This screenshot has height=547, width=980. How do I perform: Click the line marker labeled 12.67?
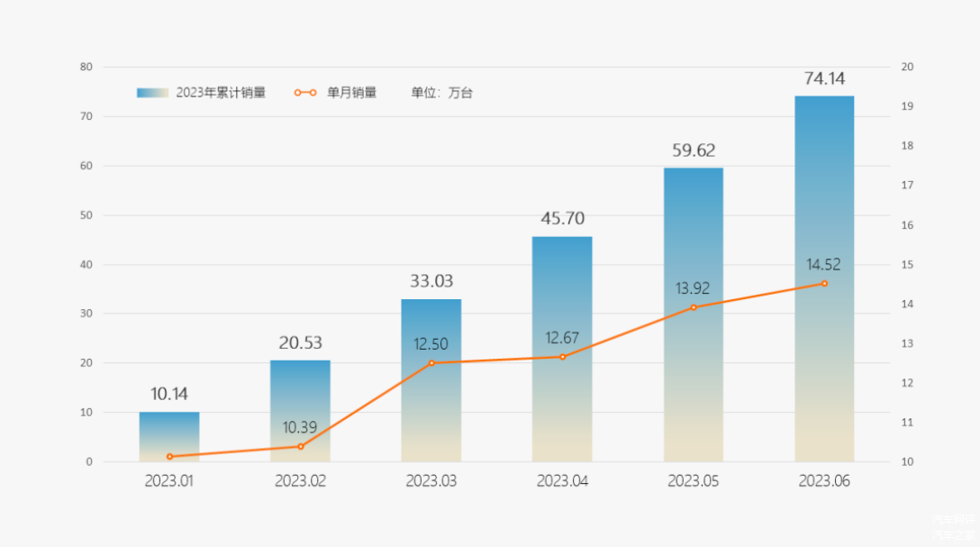pyautogui.click(x=562, y=357)
